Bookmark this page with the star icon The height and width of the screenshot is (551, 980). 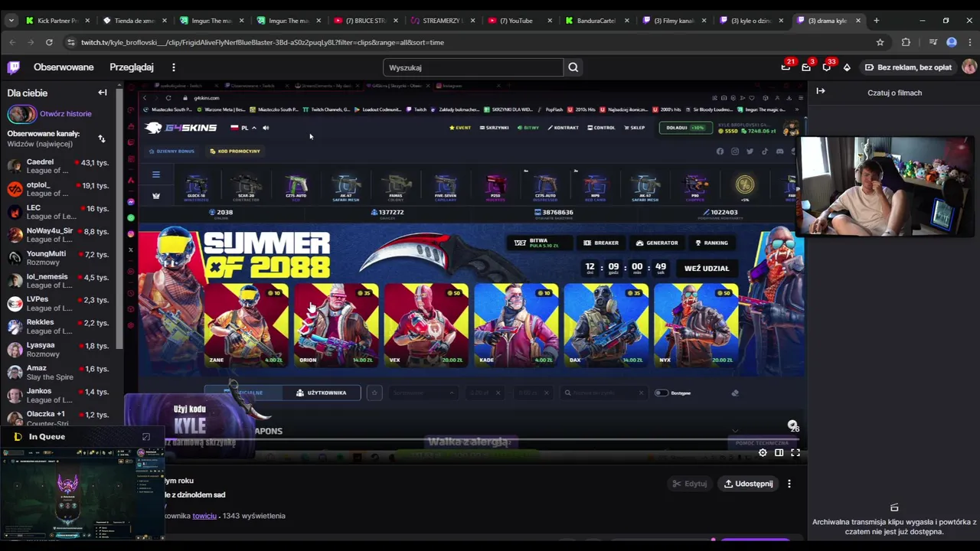point(880,42)
